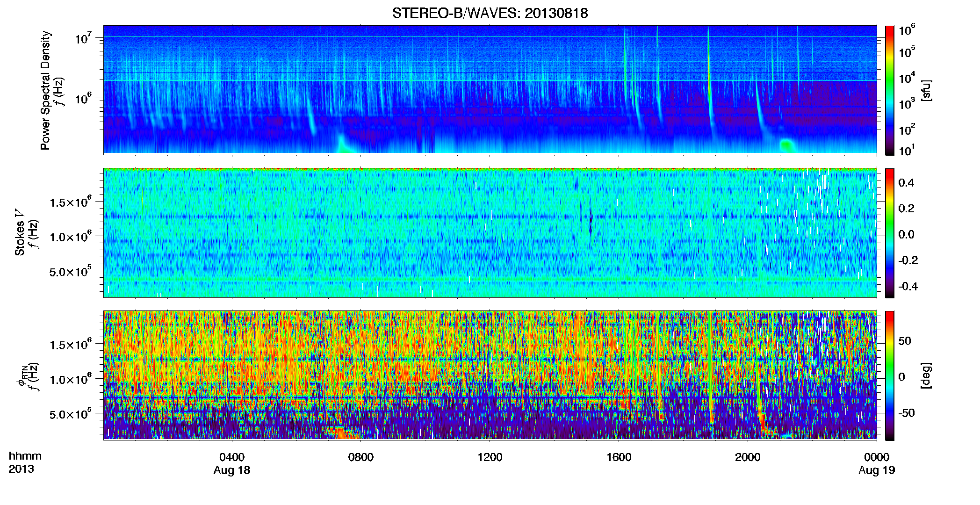Click the [deg] unit label
Screen dimensions: 980x505
(x=926, y=375)
